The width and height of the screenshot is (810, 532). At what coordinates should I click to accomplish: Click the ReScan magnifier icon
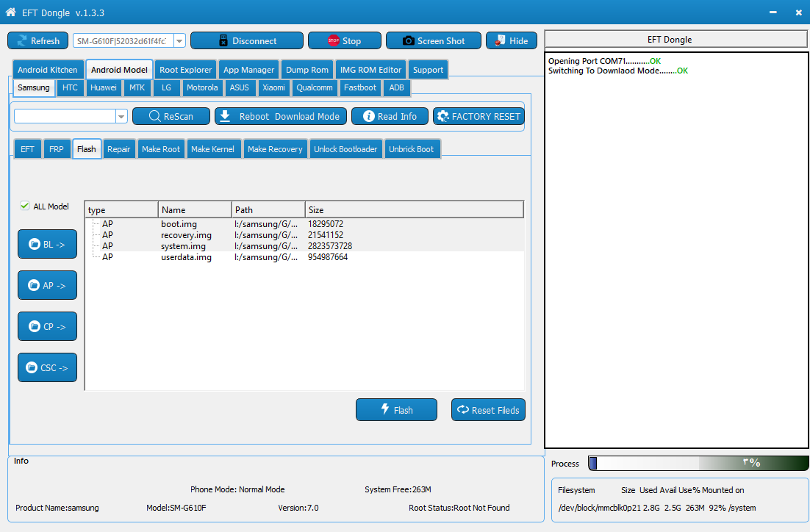[x=154, y=116]
